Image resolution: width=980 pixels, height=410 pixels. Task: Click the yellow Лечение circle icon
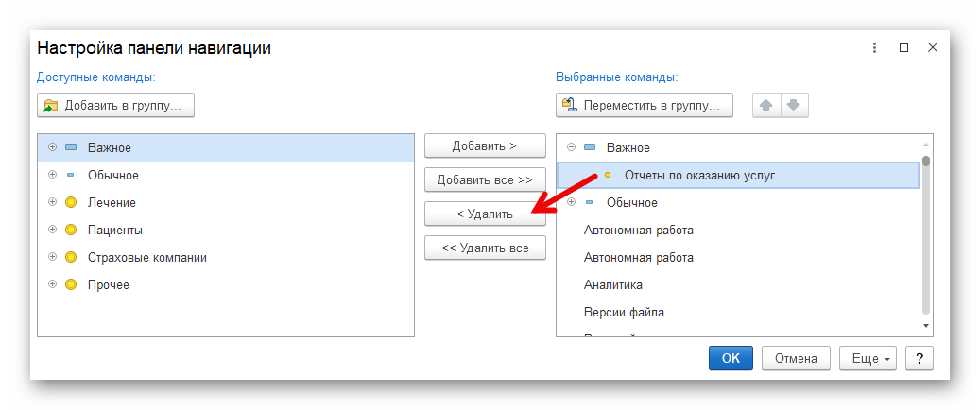[x=71, y=202]
